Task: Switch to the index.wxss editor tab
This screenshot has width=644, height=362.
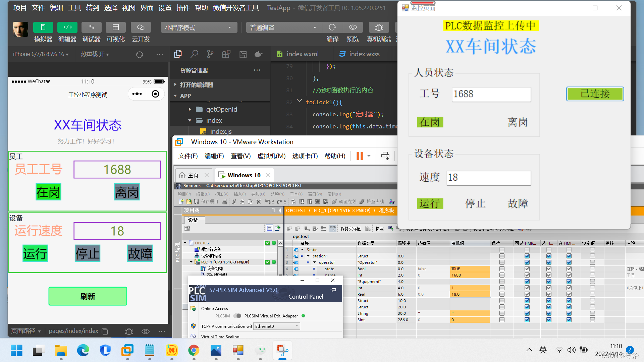Action: (364, 54)
